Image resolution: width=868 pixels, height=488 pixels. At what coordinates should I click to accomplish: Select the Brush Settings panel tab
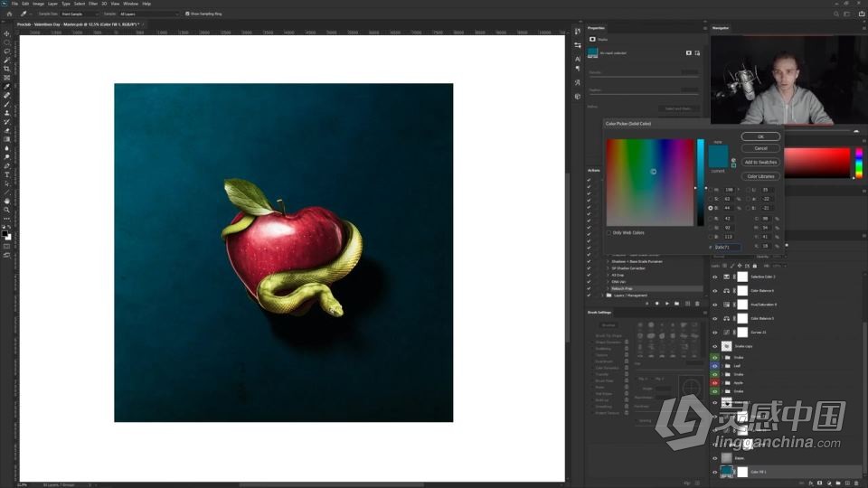(599, 313)
